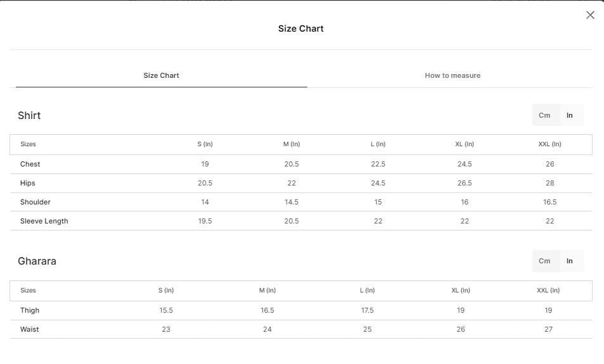Click the Gharara M (In) column header
Viewport: 604px width, 364px height.
point(267,290)
